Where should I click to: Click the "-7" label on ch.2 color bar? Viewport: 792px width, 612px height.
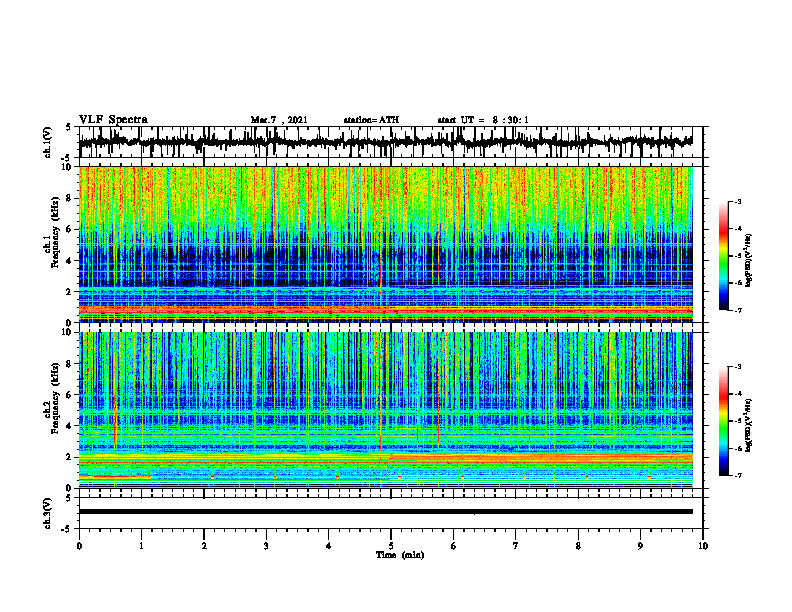coord(738,475)
